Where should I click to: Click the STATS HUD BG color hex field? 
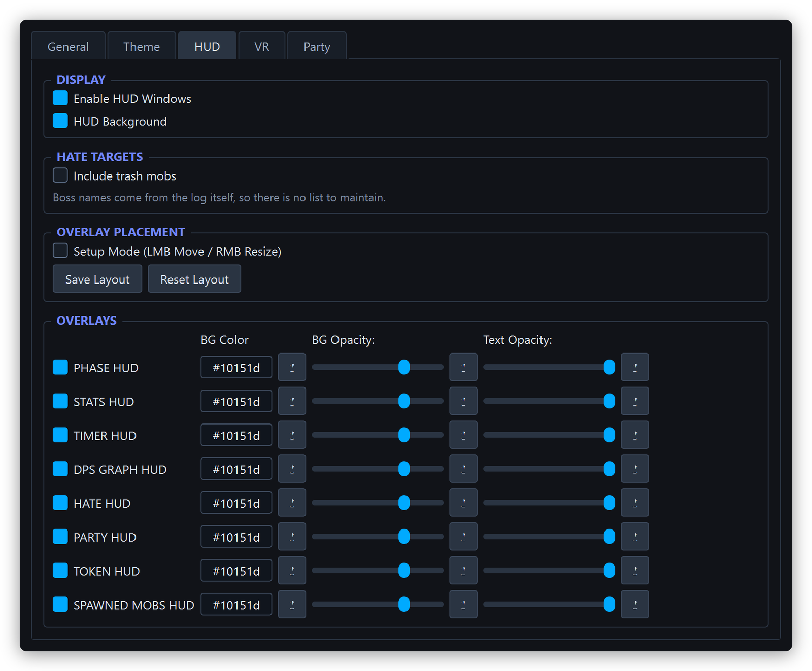(236, 401)
